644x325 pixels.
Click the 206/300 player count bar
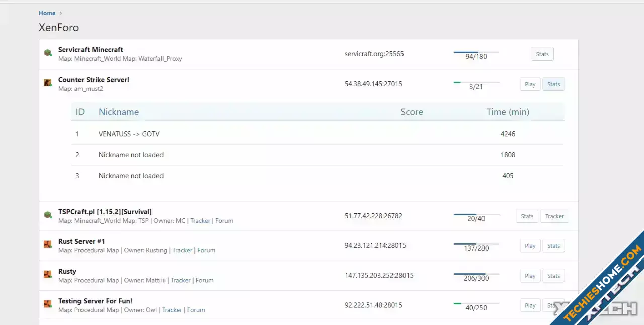[x=476, y=277]
